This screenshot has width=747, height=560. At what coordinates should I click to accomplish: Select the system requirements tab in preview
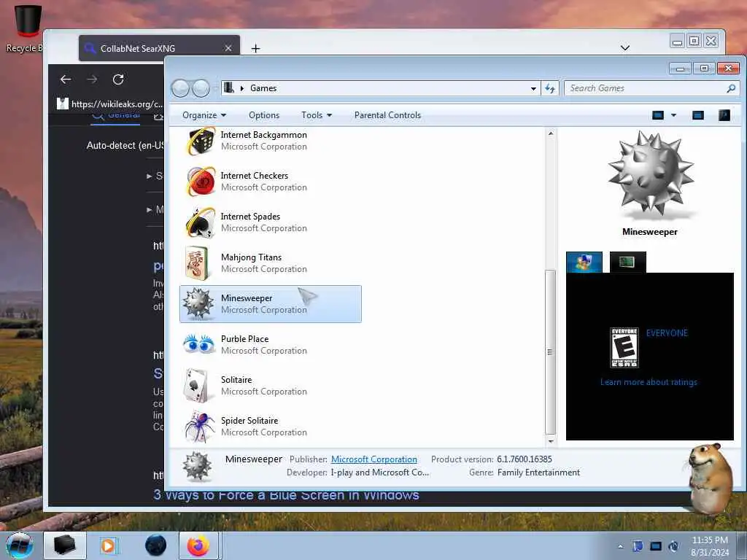(x=627, y=262)
